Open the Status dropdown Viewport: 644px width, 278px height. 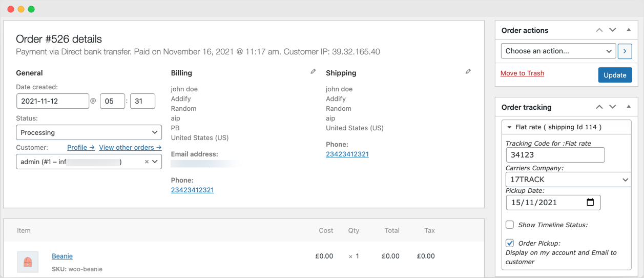point(89,132)
